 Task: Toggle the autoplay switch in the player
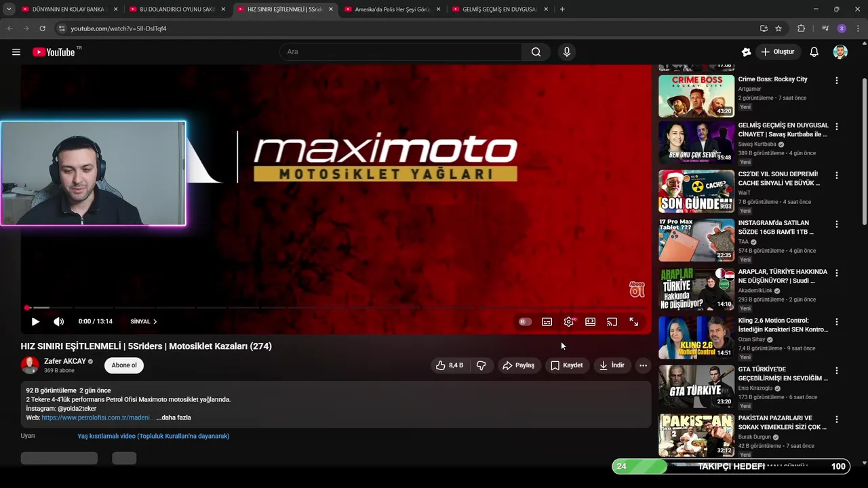(525, 322)
